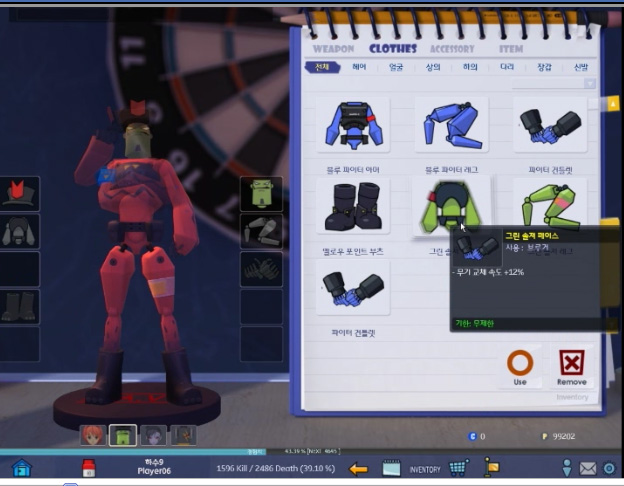Choose the red-haired character thumbnail
Image resolution: width=624 pixels, height=486 pixels.
tap(93, 435)
